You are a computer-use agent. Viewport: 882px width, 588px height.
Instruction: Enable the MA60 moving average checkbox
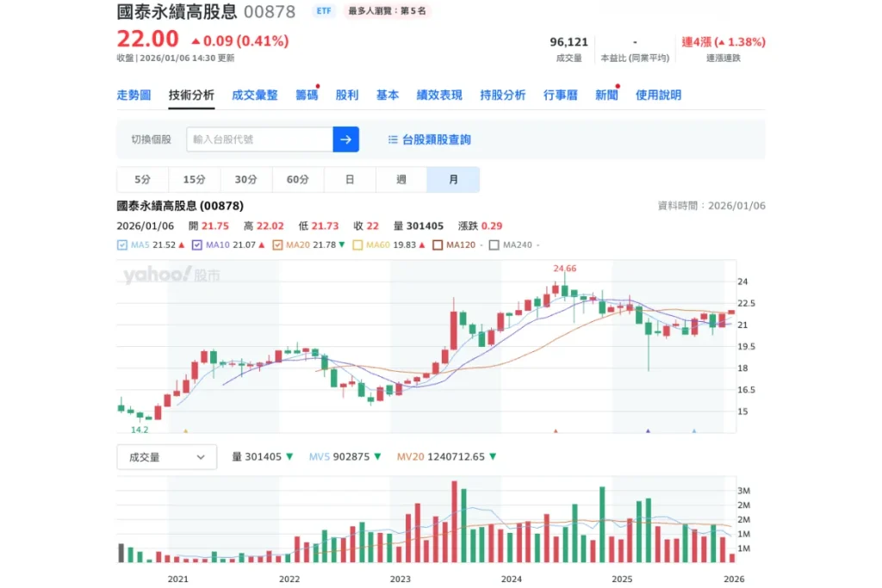(357, 245)
